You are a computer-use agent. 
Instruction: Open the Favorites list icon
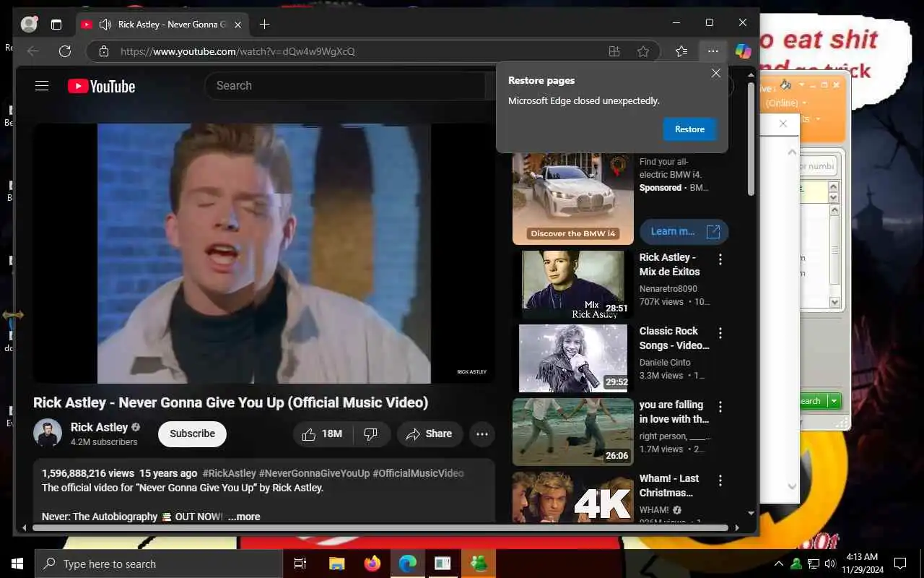[x=681, y=51]
